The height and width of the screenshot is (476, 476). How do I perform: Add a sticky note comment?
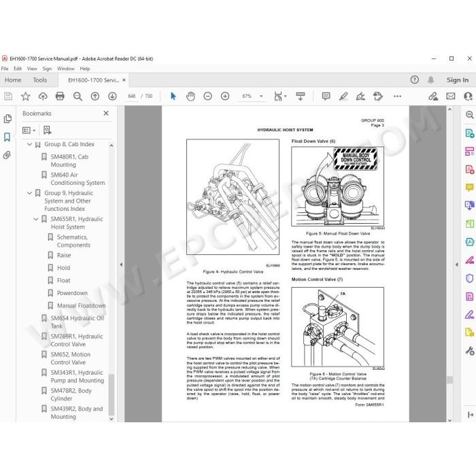click(x=326, y=97)
